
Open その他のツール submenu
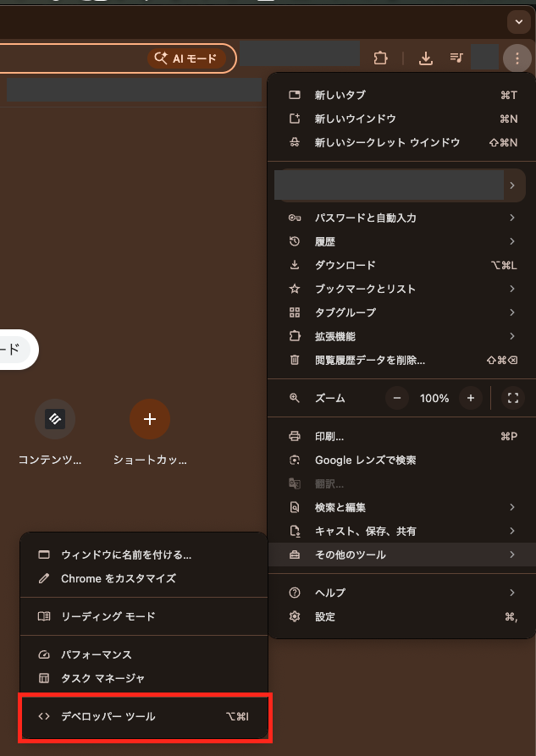tap(402, 555)
